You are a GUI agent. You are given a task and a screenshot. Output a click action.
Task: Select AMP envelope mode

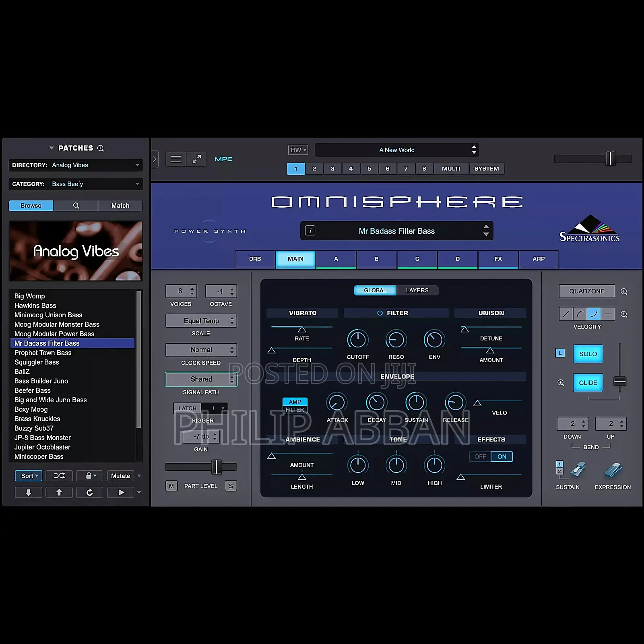295,402
